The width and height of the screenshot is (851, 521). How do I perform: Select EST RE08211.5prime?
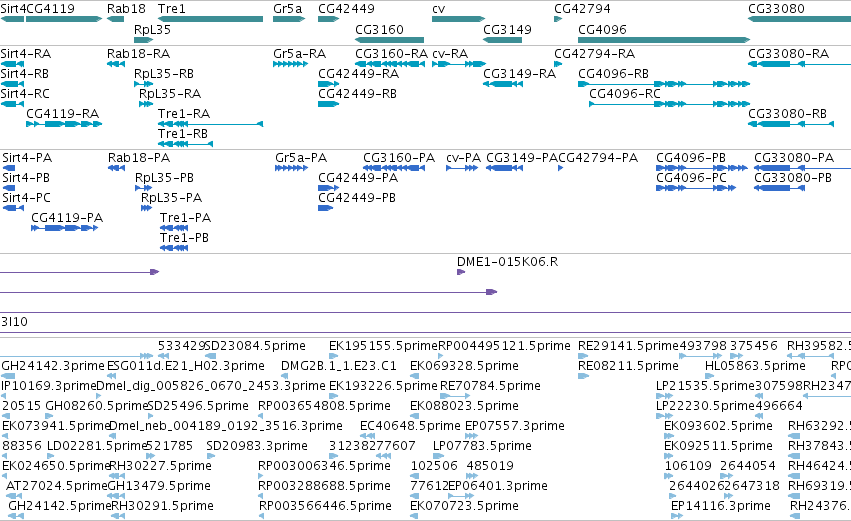pyautogui.click(x=628, y=366)
